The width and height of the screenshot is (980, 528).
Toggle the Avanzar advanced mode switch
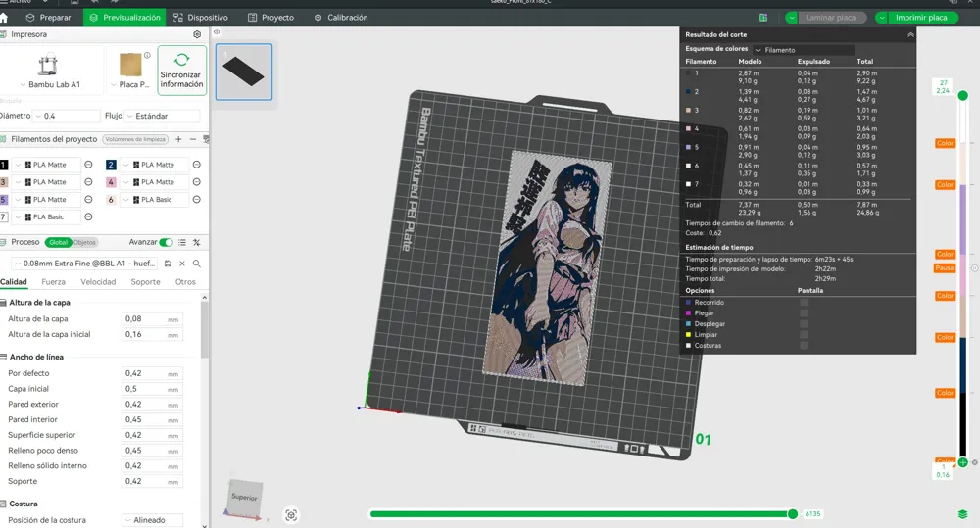(x=166, y=242)
